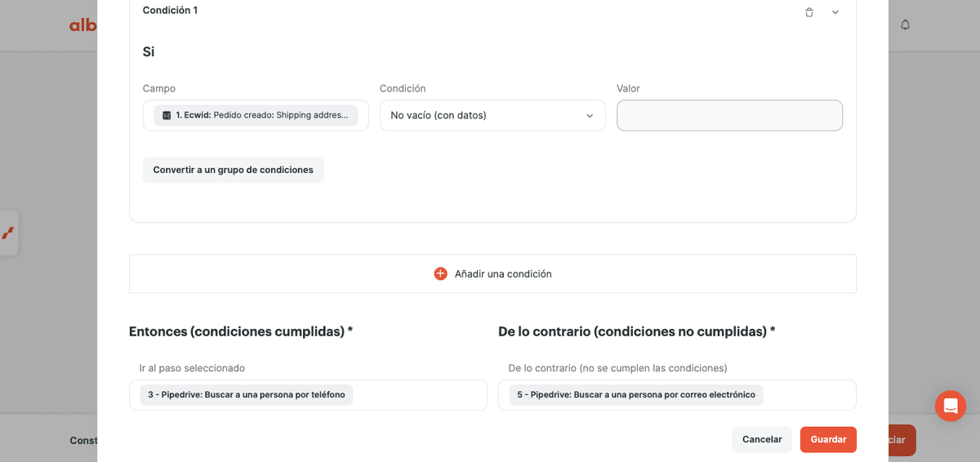Click the Ecwid app icon inside the Campo tag
The width and height of the screenshot is (980, 462).
pos(167,116)
